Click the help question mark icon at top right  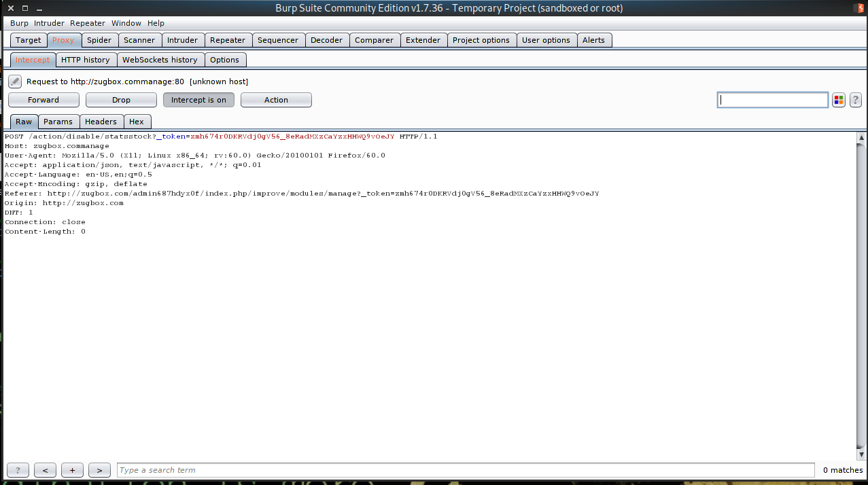(855, 99)
